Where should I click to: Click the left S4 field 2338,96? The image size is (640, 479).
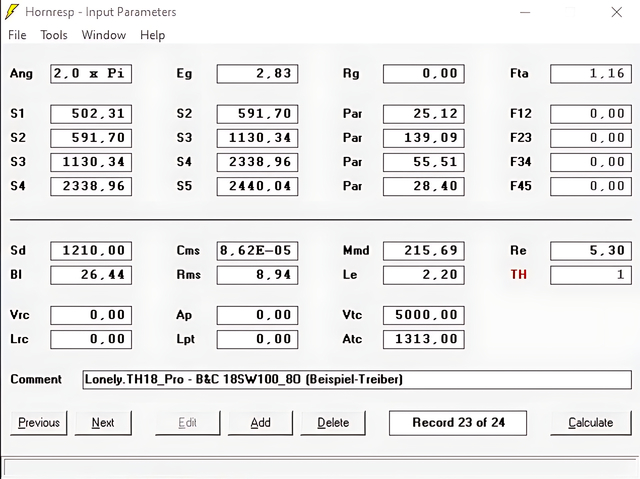tap(91, 186)
